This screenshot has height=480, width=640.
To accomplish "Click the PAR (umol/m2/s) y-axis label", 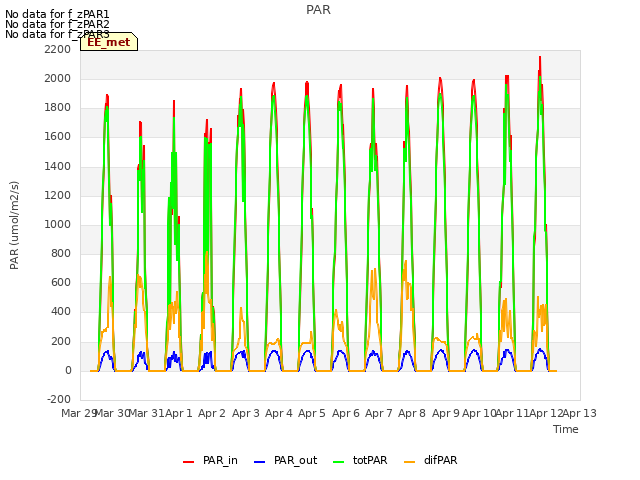I will pos(14,225).
